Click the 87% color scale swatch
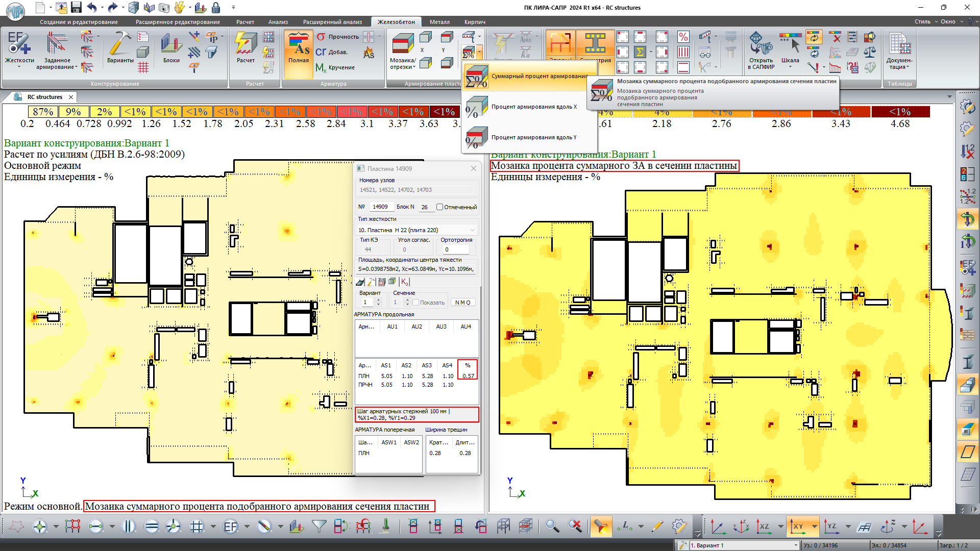Viewport: 980px width, 551px height. pyautogui.click(x=43, y=112)
